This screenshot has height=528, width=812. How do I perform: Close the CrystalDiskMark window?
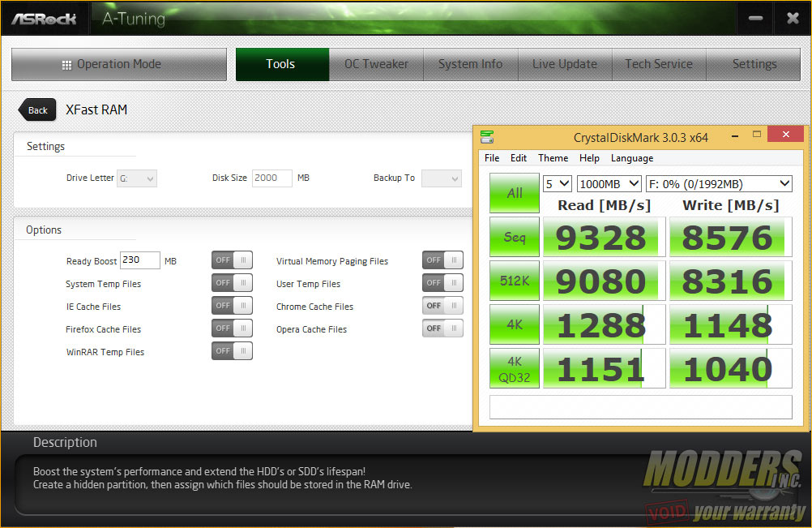[x=785, y=134]
